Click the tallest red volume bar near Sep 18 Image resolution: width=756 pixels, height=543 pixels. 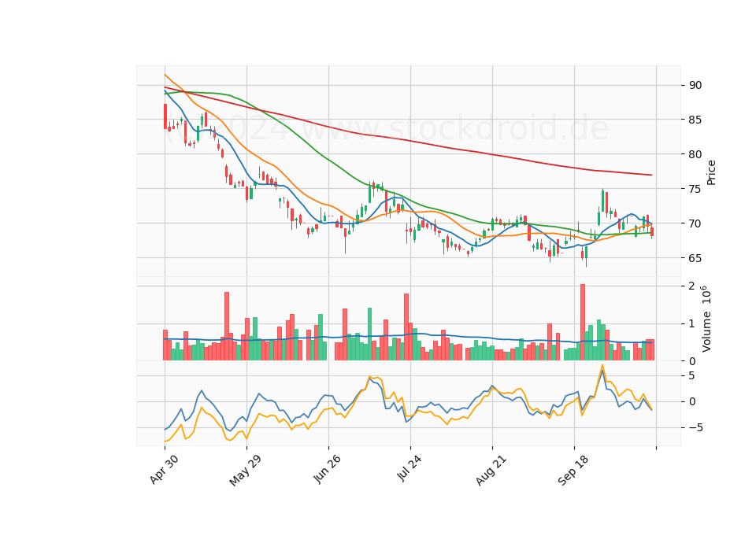(x=583, y=323)
